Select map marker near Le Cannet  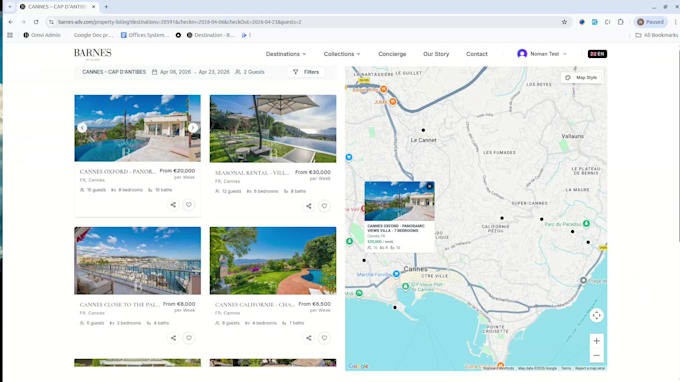point(423,130)
